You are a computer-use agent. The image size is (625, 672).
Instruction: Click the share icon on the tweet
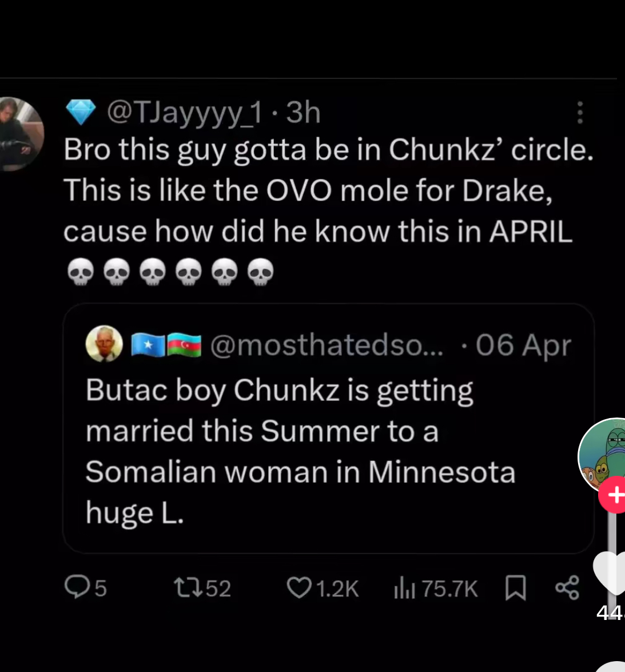point(567,588)
